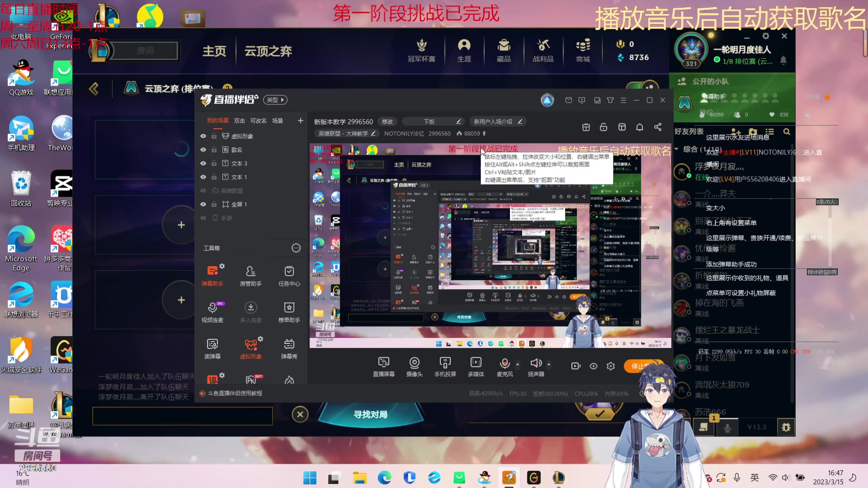Show the hidden 手游 source layer
The width and height of the screenshot is (868, 488).
point(203,218)
